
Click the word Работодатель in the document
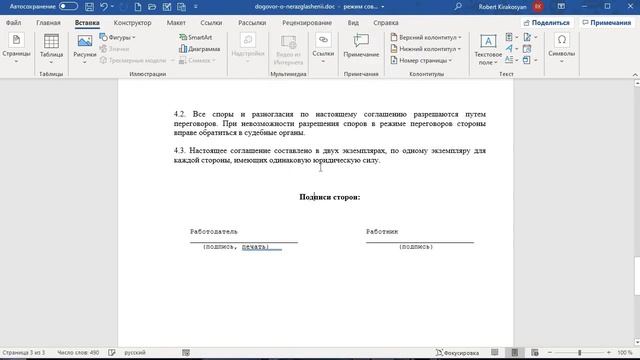coord(213,232)
